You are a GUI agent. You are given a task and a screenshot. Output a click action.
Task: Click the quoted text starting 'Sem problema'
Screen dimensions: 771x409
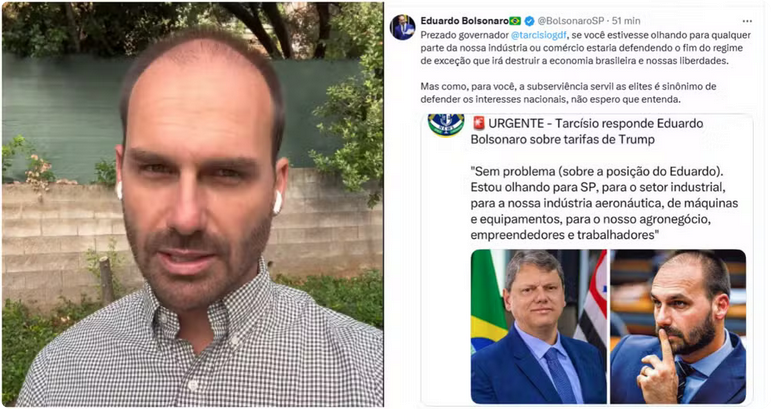[604, 203]
